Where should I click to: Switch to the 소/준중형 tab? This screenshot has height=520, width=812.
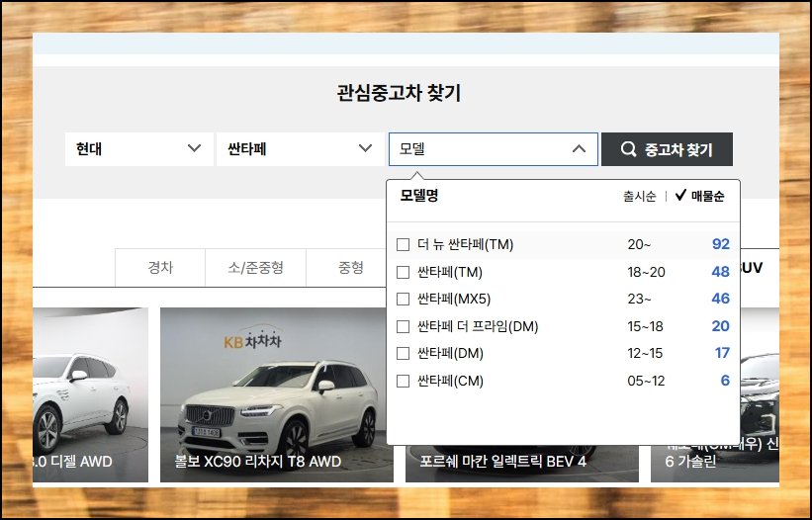click(256, 268)
